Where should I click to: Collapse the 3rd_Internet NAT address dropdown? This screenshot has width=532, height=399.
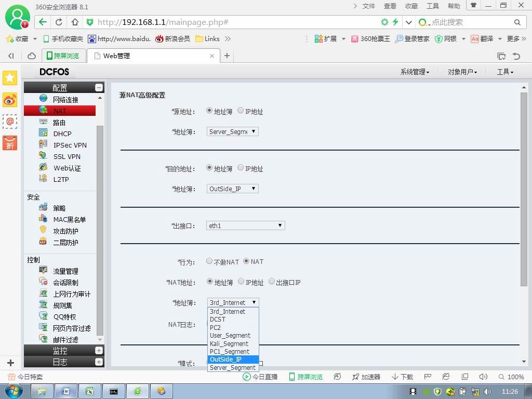pyautogui.click(x=233, y=302)
